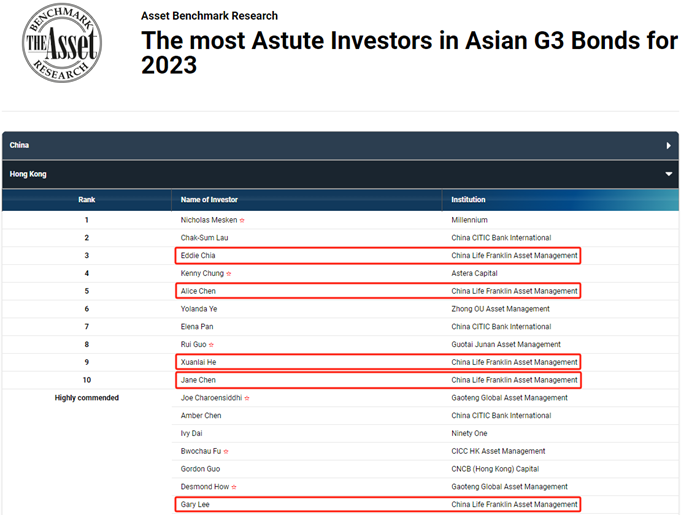Click rank number 3 cell
The image size is (681, 515).
[86, 255]
